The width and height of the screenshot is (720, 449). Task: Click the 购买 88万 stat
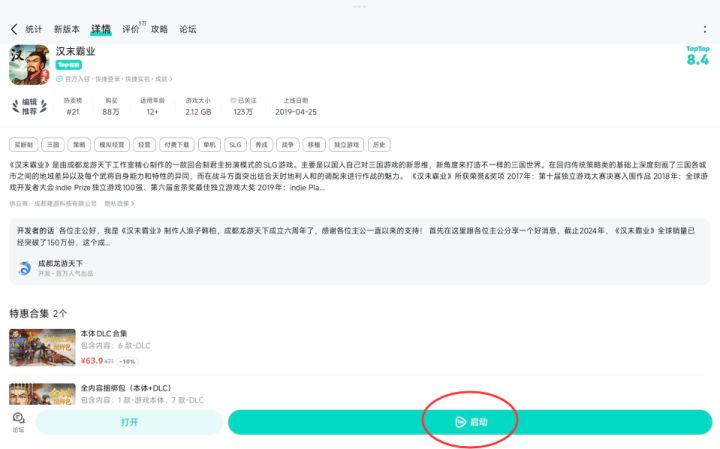pos(111,107)
